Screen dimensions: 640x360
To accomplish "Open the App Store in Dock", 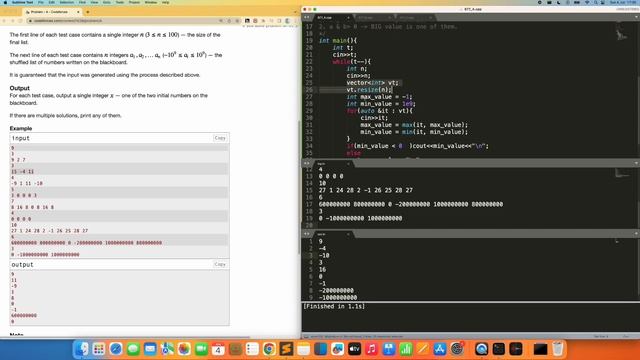I will pos(440,349).
